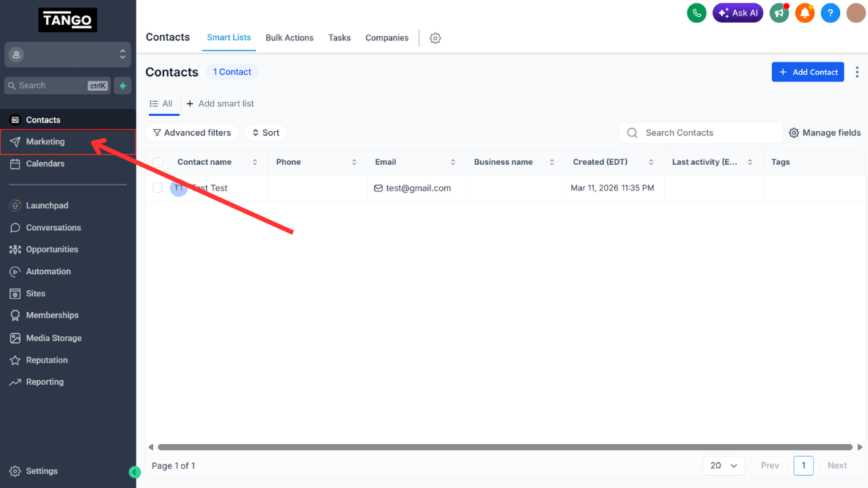Click the email envelope icon beside test@gmail.com
The image size is (868, 488).
click(x=378, y=188)
